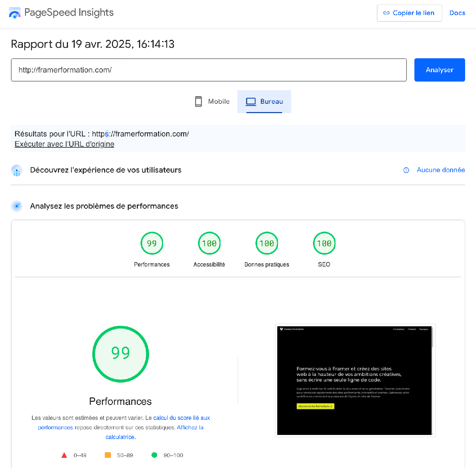Open the Aucune donnée link
Image resolution: width=476 pixels, height=468 pixels.
tap(441, 170)
